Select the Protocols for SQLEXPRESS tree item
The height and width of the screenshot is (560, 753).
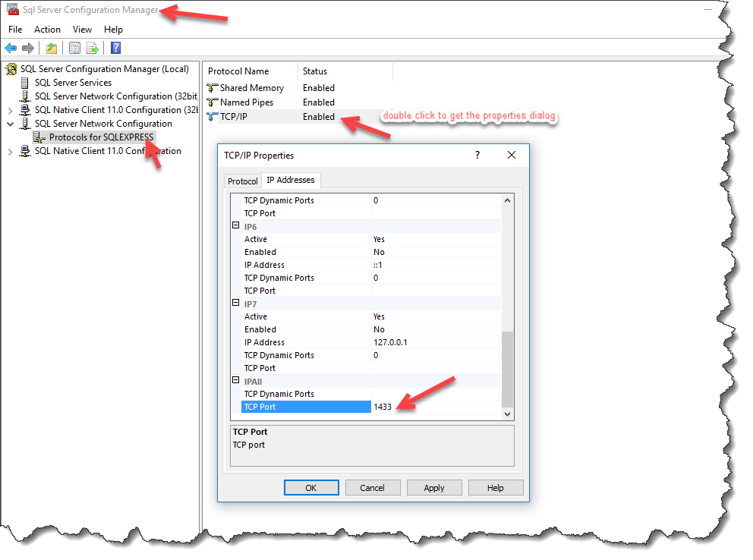tap(101, 137)
